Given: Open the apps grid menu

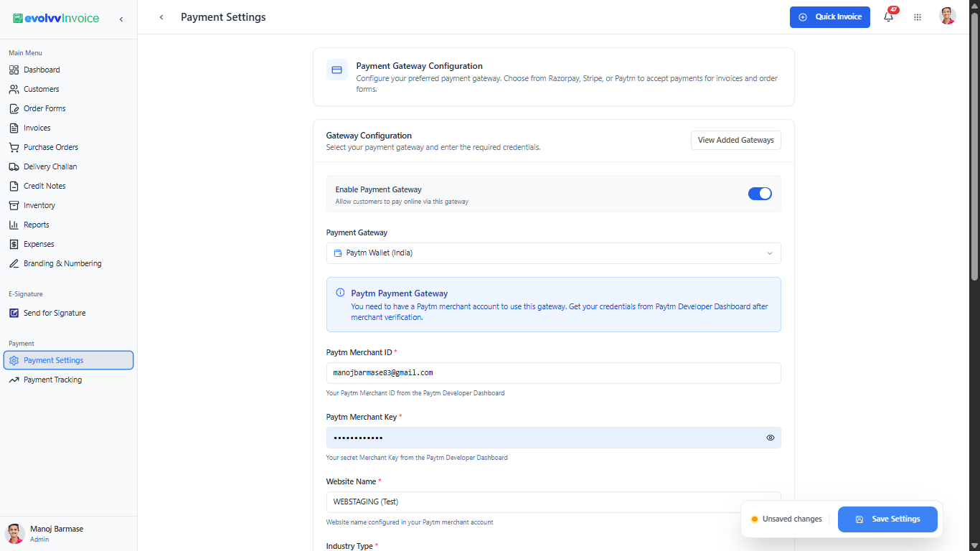Looking at the screenshot, I should click(918, 17).
